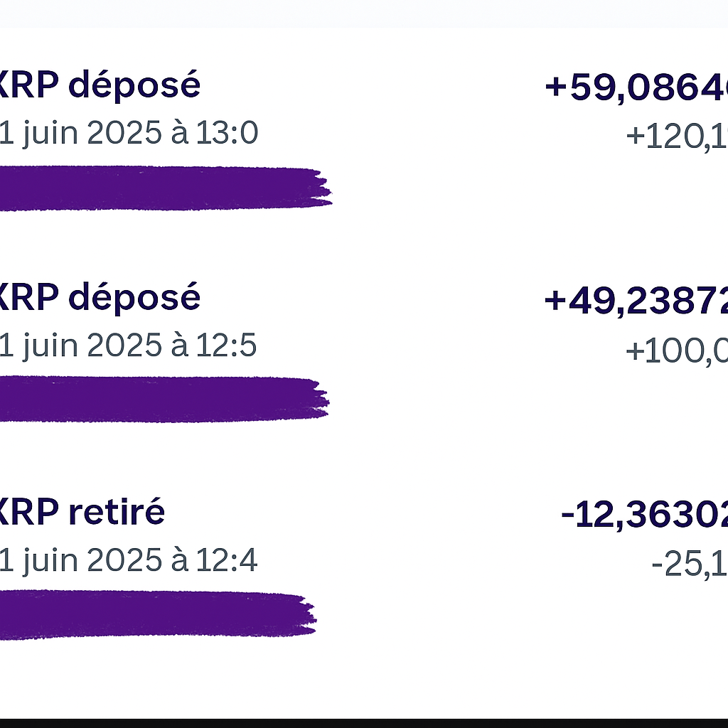Viewport: 728px width, 728px height.
Task: Click the +100,0 fiat value
Action: coord(677,351)
